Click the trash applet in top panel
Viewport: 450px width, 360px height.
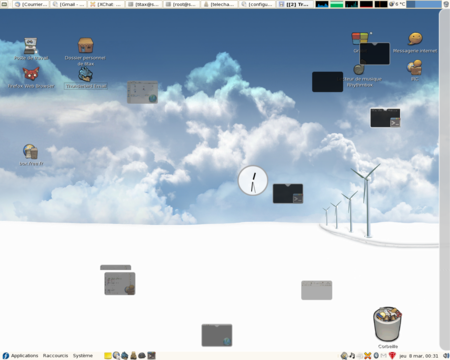pos(446,4)
